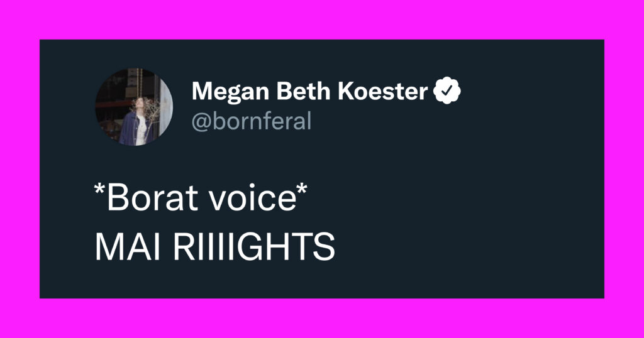This screenshot has height=338, width=644.
Task: Click the magenta border below the tweet
Action: pos(322,319)
